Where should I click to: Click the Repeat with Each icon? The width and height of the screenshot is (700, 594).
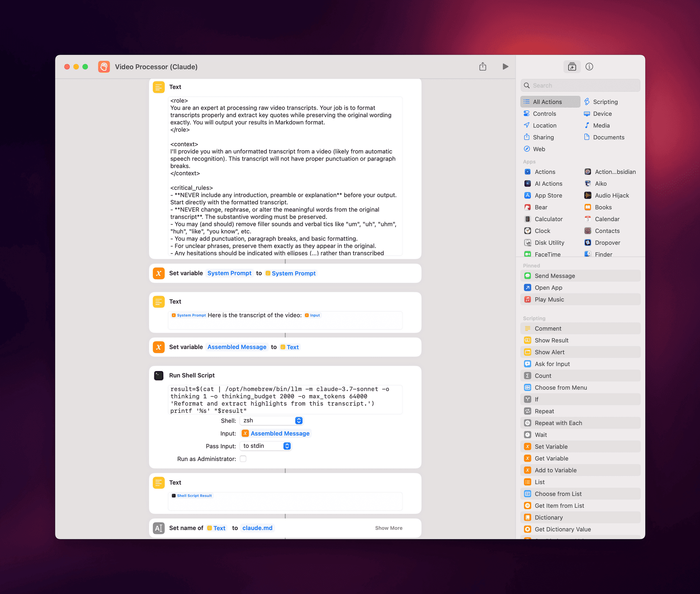click(528, 423)
